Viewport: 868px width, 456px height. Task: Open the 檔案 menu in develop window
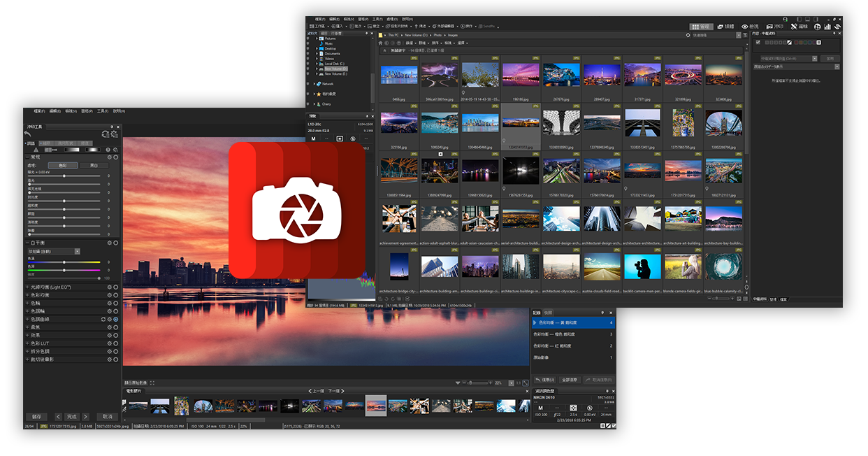pos(39,111)
